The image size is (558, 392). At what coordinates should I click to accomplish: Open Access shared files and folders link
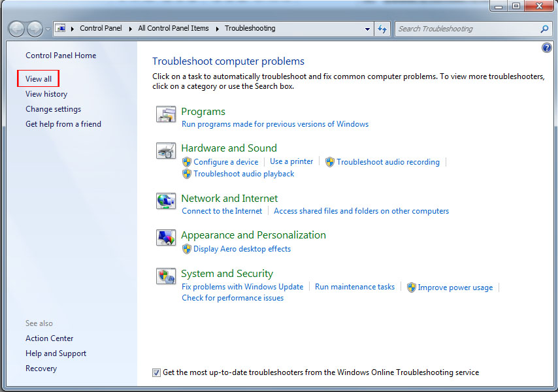[x=361, y=211]
